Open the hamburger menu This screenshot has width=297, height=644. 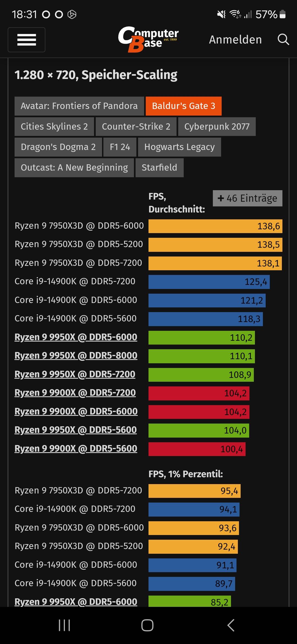(26, 40)
